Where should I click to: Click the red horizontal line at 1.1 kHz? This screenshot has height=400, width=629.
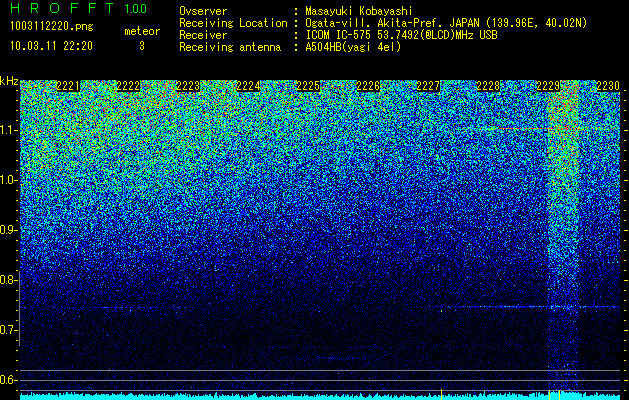[542, 128]
